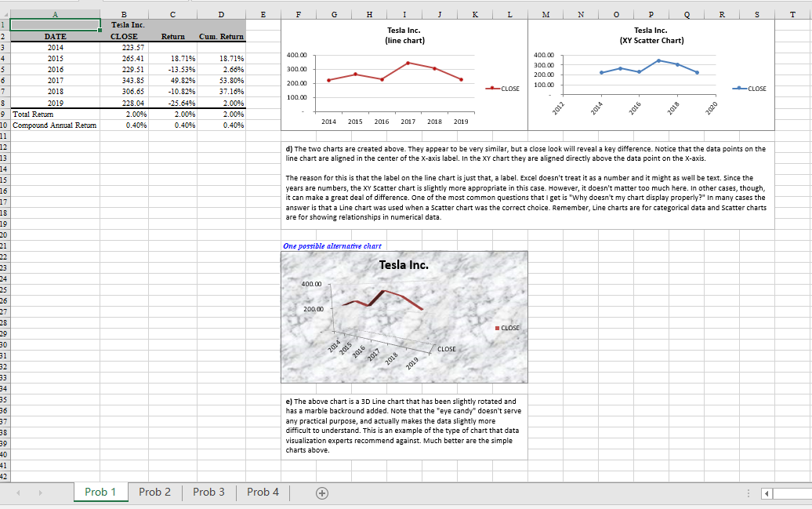Select the cell containing 223.57

[x=124, y=47]
